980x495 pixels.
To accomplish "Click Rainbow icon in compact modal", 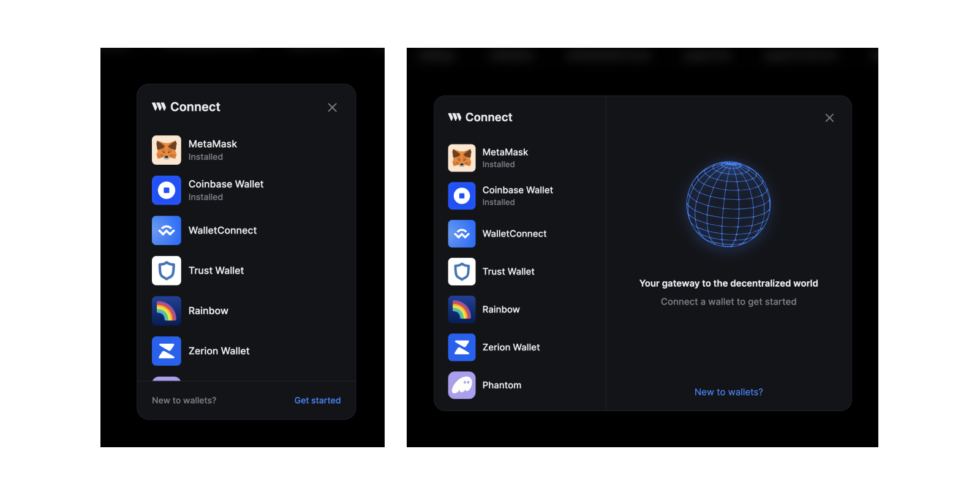I will click(x=167, y=311).
